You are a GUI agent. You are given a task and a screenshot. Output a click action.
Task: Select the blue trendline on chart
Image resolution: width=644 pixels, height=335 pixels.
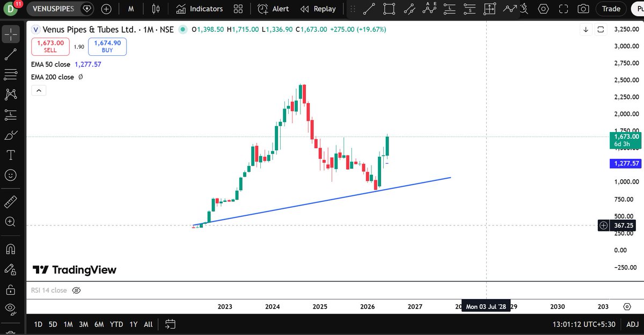coord(322,201)
